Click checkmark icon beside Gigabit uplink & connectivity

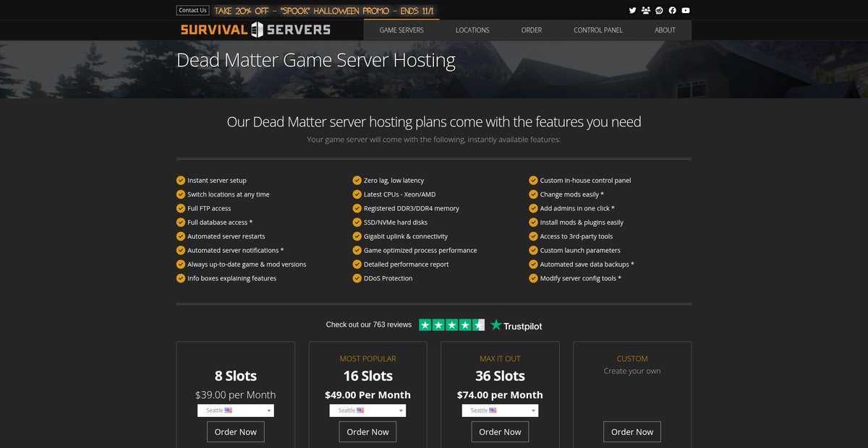(357, 236)
